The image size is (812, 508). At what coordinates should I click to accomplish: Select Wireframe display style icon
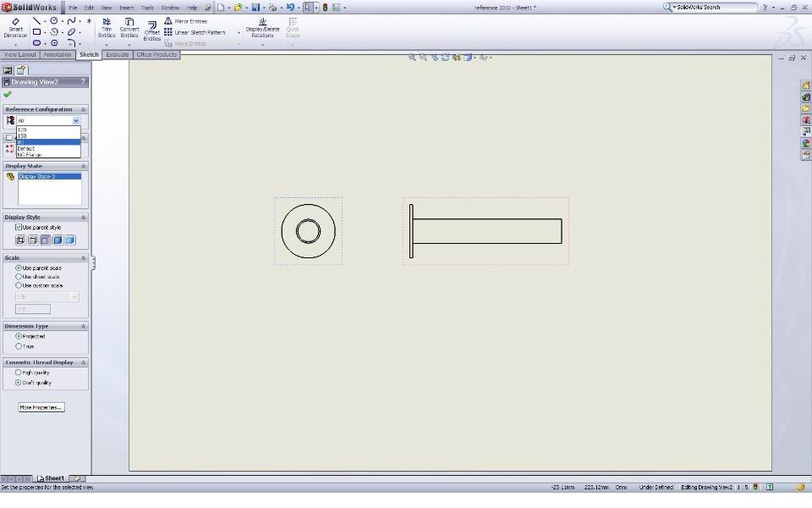[20, 240]
